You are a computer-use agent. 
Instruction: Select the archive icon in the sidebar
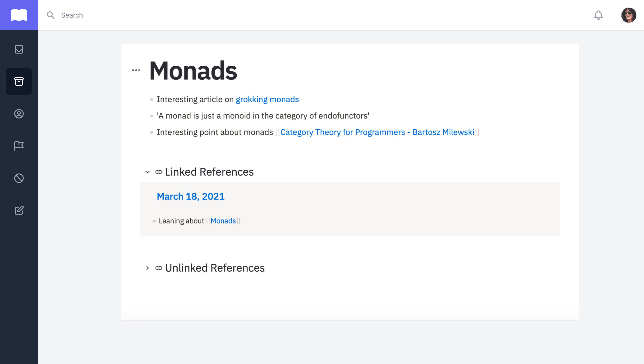(x=19, y=82)
